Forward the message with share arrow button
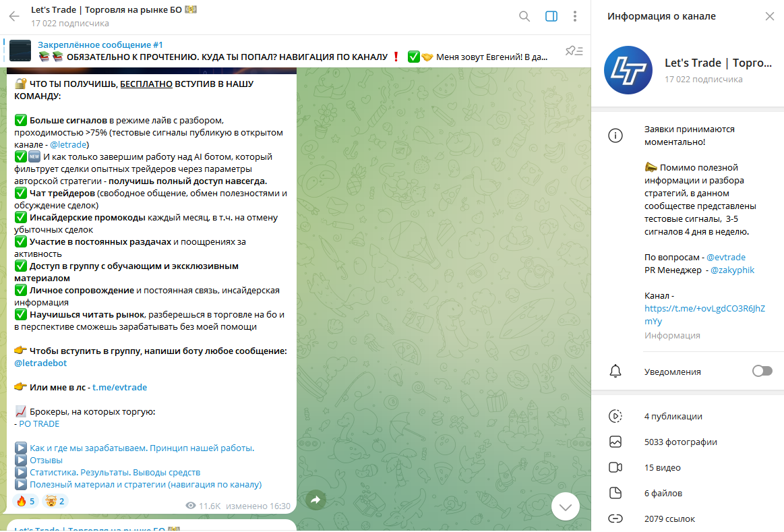This screenshot has height=532, width=784. tap(315, 500)
